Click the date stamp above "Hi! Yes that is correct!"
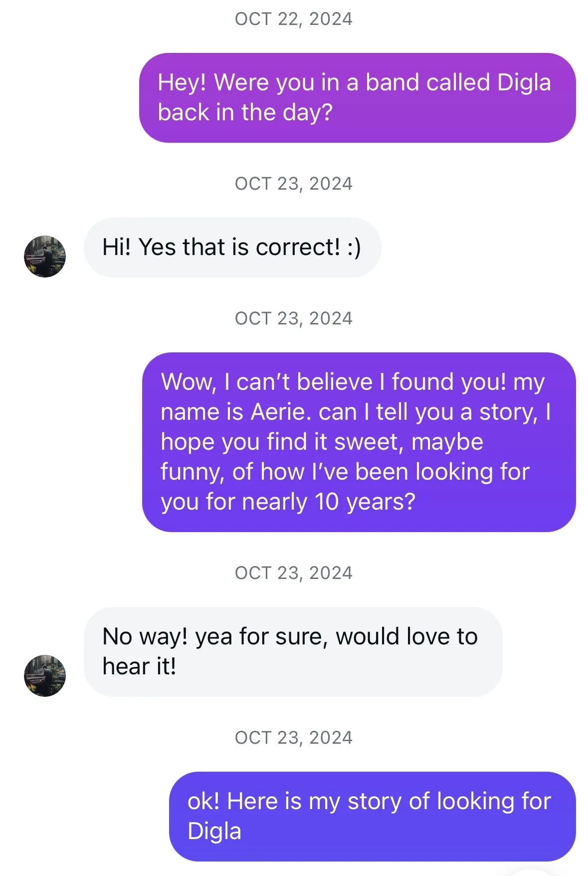The image size is (588, 876). (294, 184)
